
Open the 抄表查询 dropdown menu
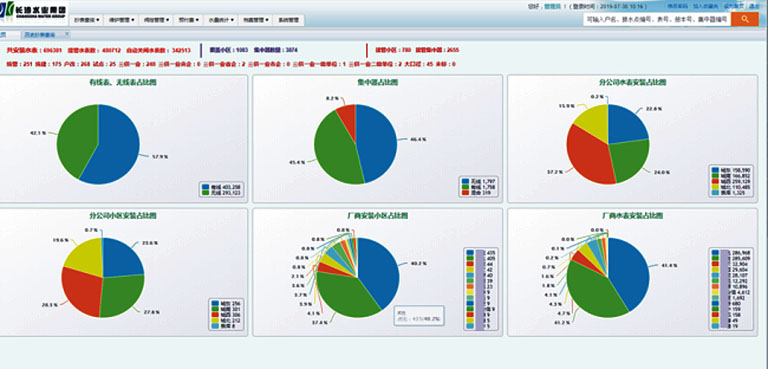click(x=87, y=20)
